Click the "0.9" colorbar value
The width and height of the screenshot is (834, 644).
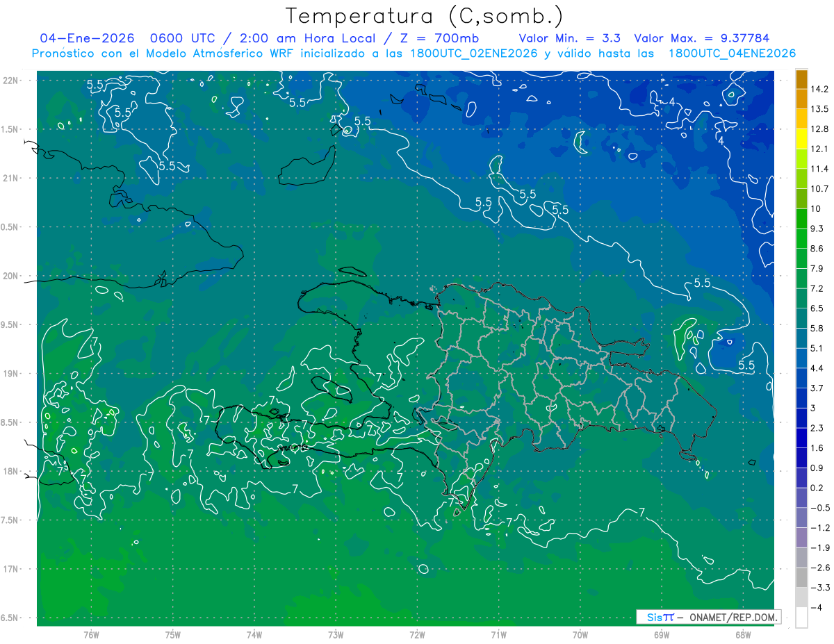817,468
